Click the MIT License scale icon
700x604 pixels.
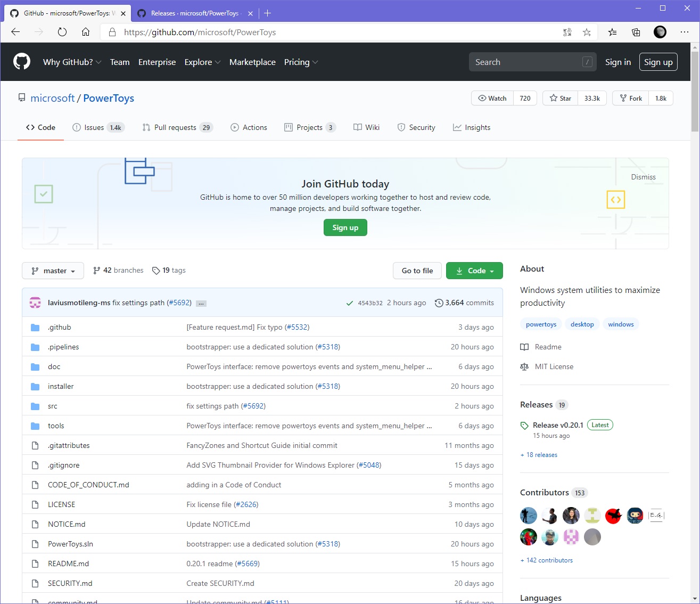(524, 366)
